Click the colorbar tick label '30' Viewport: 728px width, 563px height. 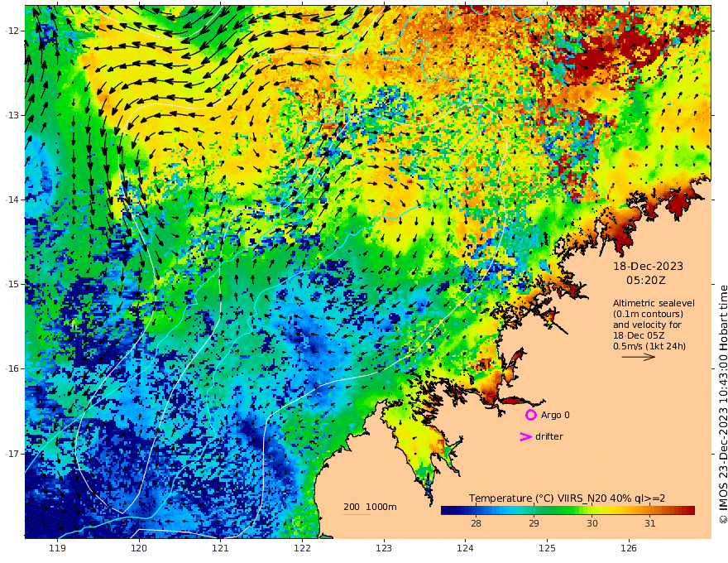click(592, 523)
